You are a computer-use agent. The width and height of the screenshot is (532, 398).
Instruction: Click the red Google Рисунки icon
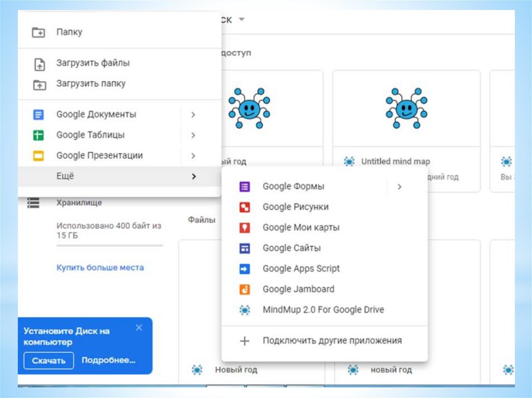[x=245, y=207]
